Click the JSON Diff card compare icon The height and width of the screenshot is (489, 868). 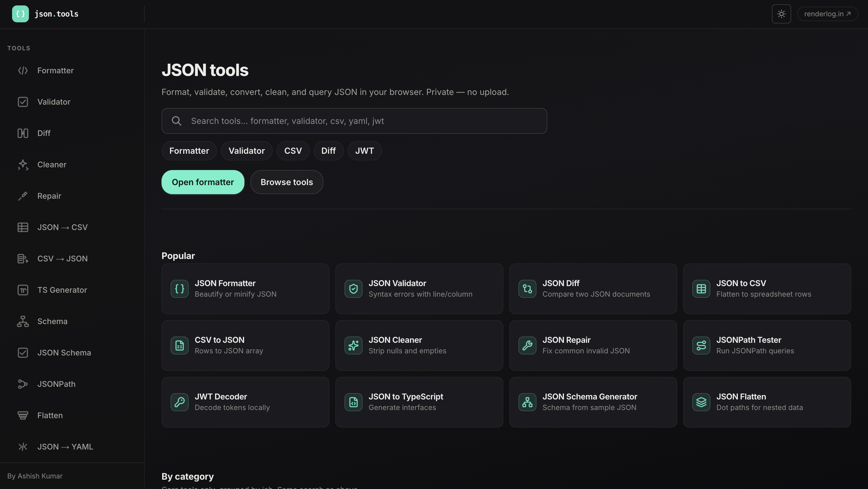[527, 289]
